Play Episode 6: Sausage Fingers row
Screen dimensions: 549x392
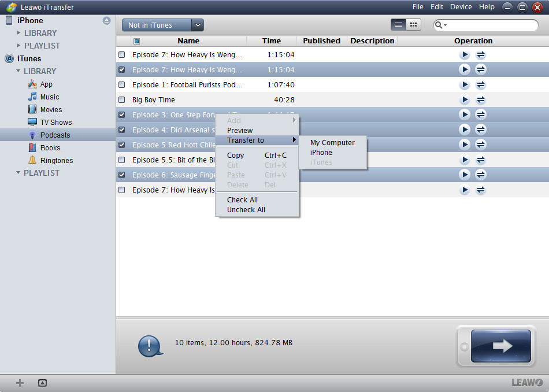coord(464,175)
